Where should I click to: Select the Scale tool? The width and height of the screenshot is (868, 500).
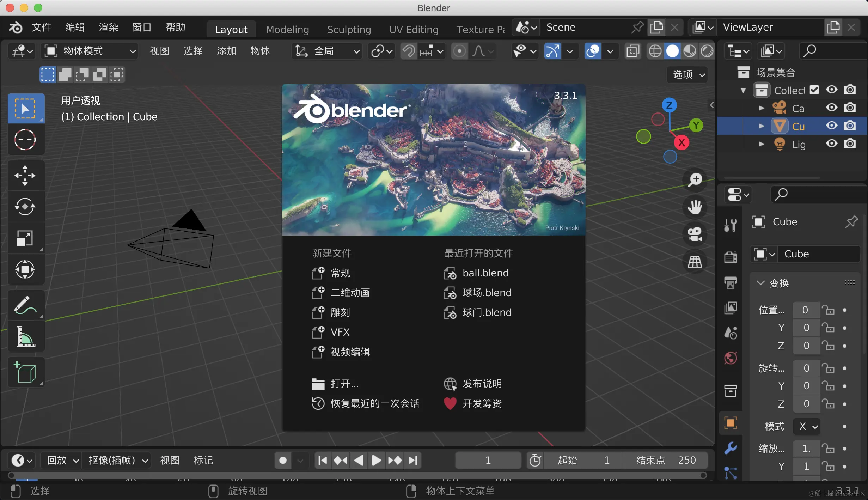[25, 238]
